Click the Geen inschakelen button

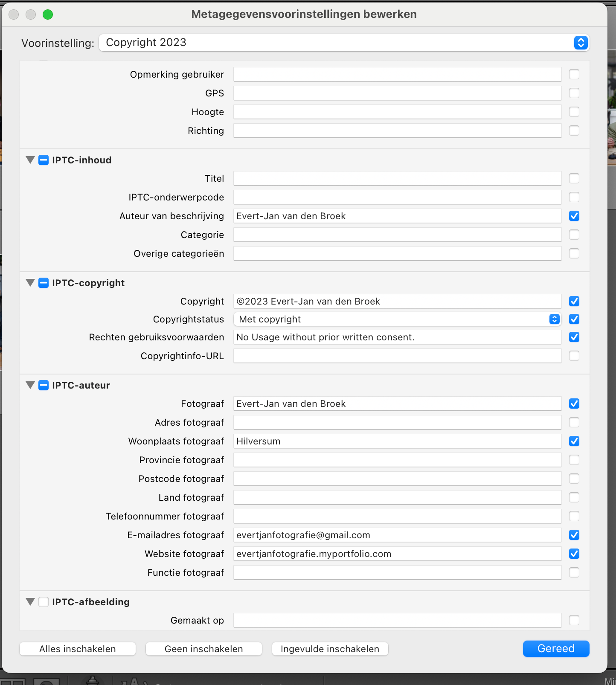coord(204,649)
